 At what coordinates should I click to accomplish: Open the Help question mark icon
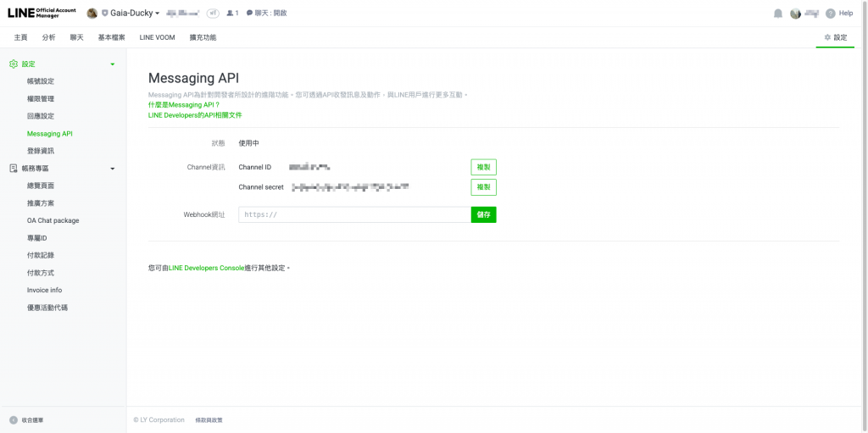(831, 14)
